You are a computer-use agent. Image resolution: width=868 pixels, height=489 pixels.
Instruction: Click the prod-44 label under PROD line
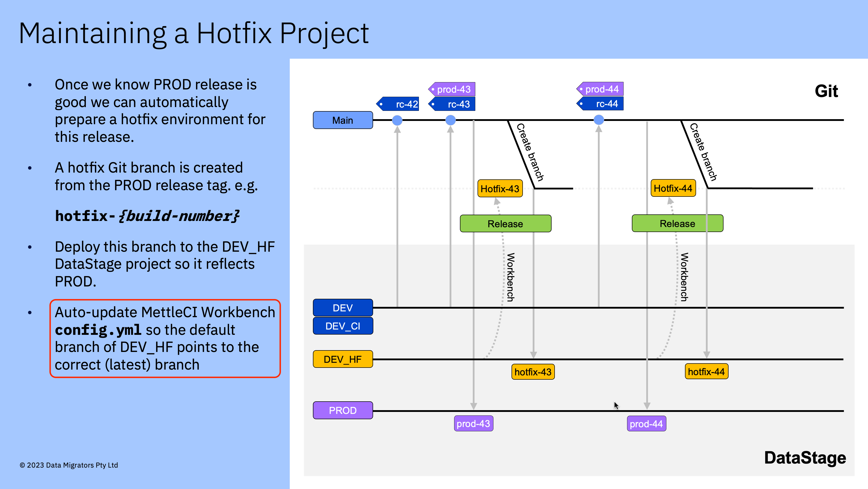pos(646,423)
